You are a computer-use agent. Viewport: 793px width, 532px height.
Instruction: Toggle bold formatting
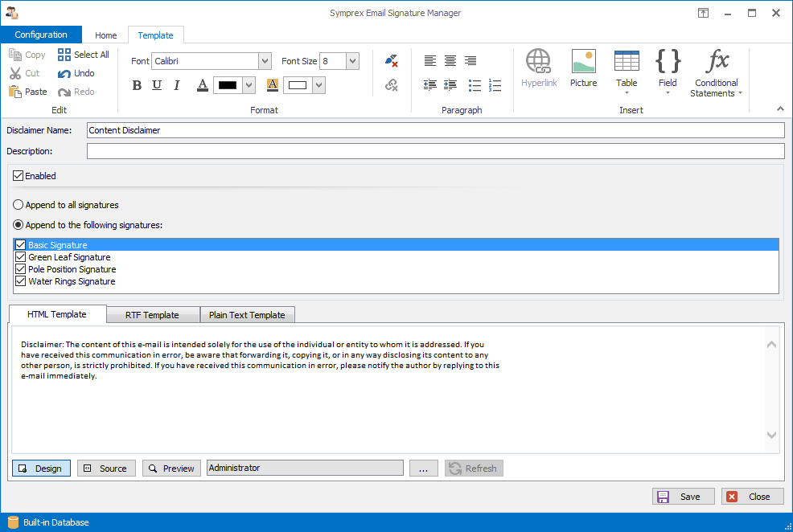(x=137, y=85)
